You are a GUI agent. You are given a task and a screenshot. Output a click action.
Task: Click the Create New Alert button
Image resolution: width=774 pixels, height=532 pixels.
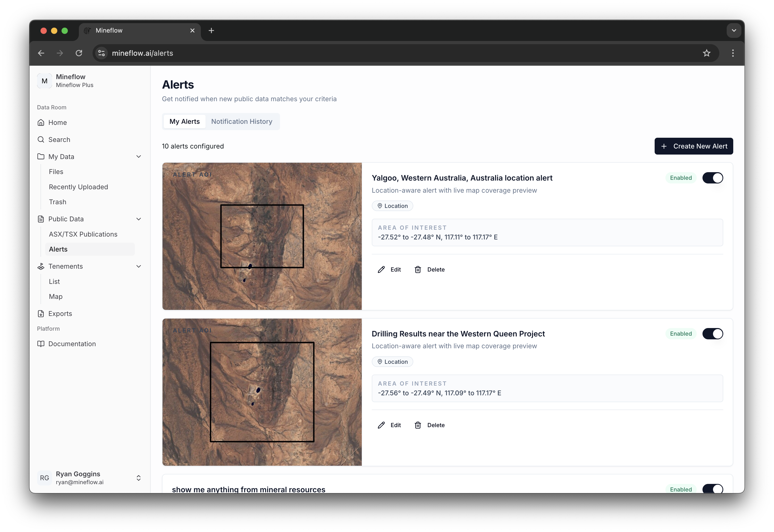[693, 146]
